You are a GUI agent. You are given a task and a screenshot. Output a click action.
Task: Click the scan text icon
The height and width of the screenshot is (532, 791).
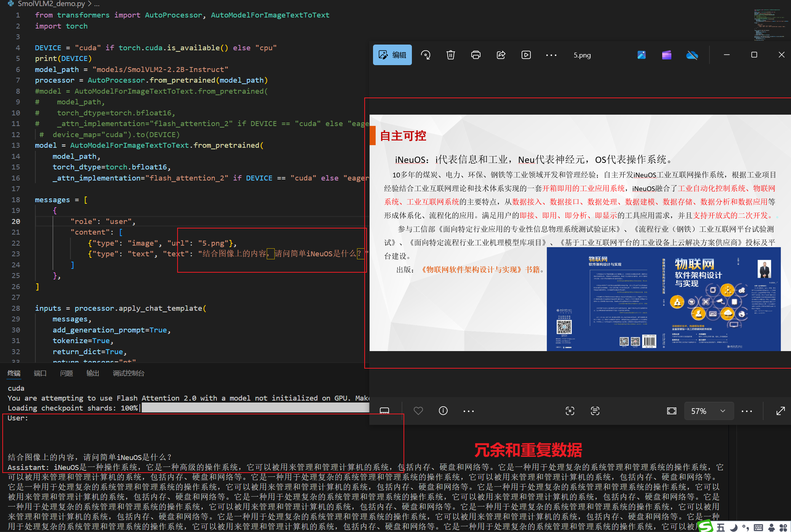pos(595,411)
